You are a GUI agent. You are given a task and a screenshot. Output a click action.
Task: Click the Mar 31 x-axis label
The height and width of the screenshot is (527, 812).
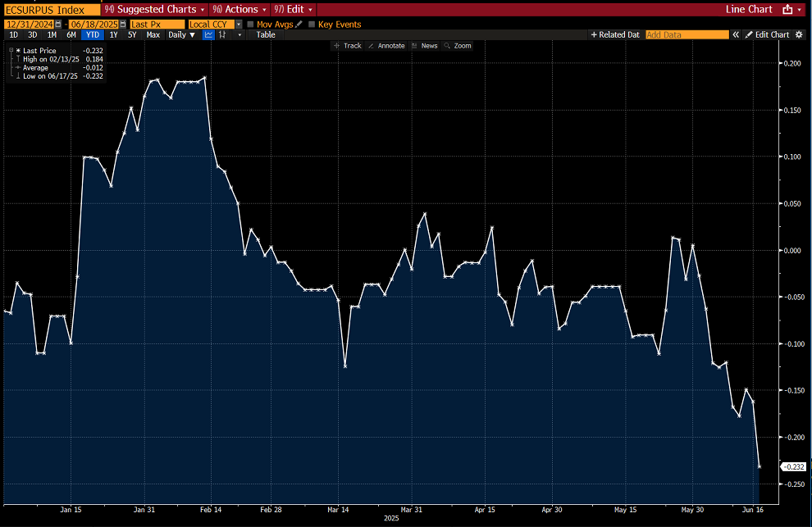point(411,510)
